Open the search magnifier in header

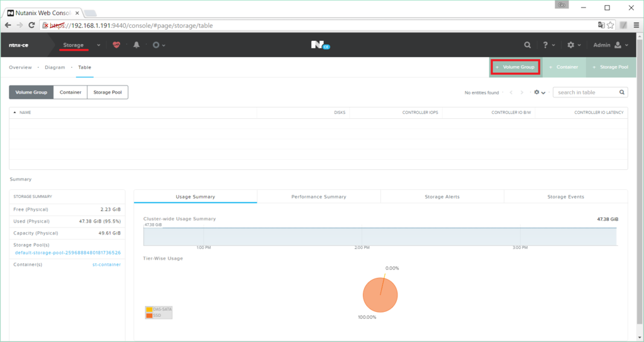pos(528,45)
